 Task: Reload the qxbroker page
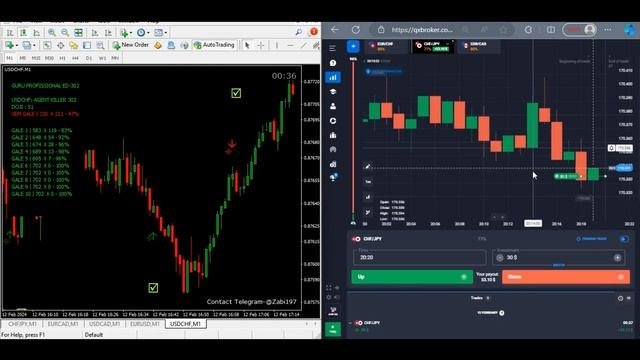(356, 30)
